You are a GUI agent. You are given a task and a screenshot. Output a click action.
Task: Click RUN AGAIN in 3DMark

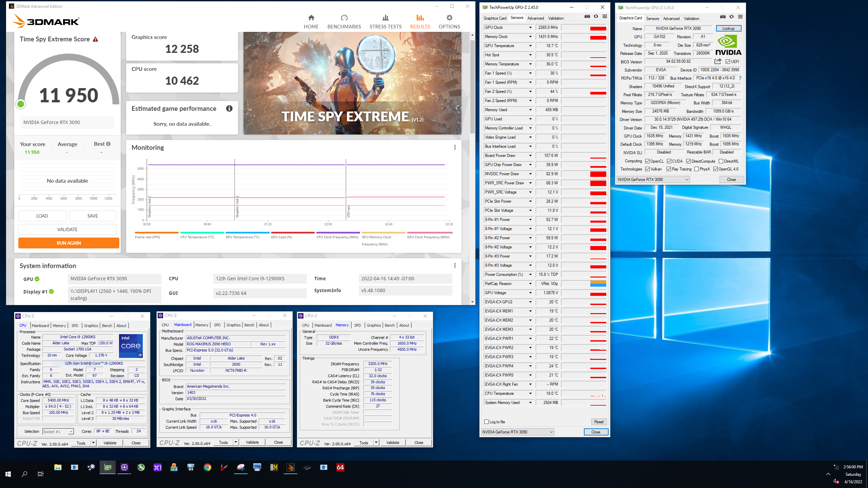(x=68, y=243)
